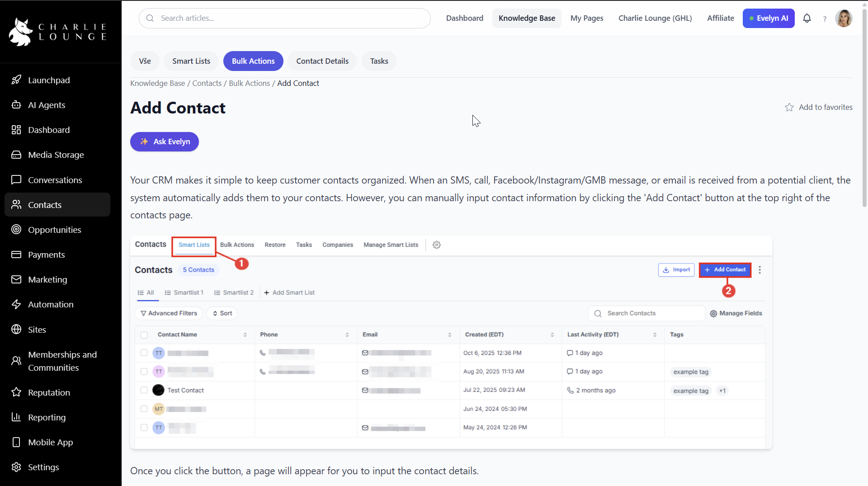Open Settings via the gear icon
This screenshot has width=868, height=486.
pyautogui.click(x=16, y=467)
